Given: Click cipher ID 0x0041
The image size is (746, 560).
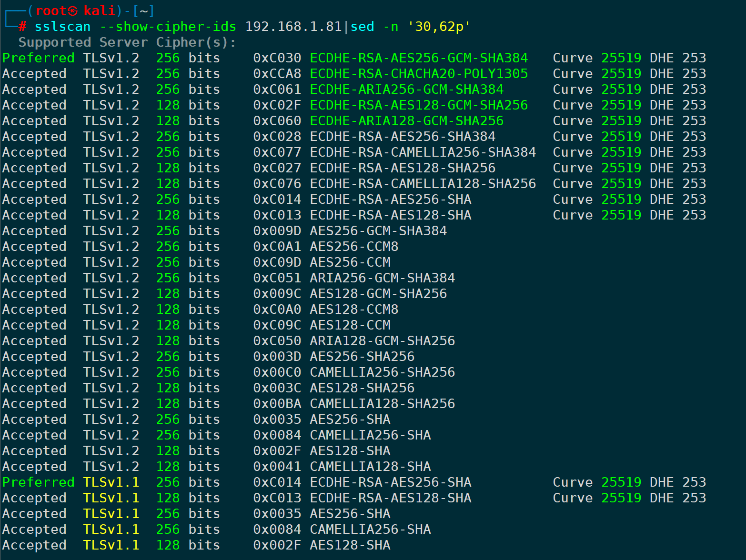Looking at the screenshot, I should [x=277, y=467].
